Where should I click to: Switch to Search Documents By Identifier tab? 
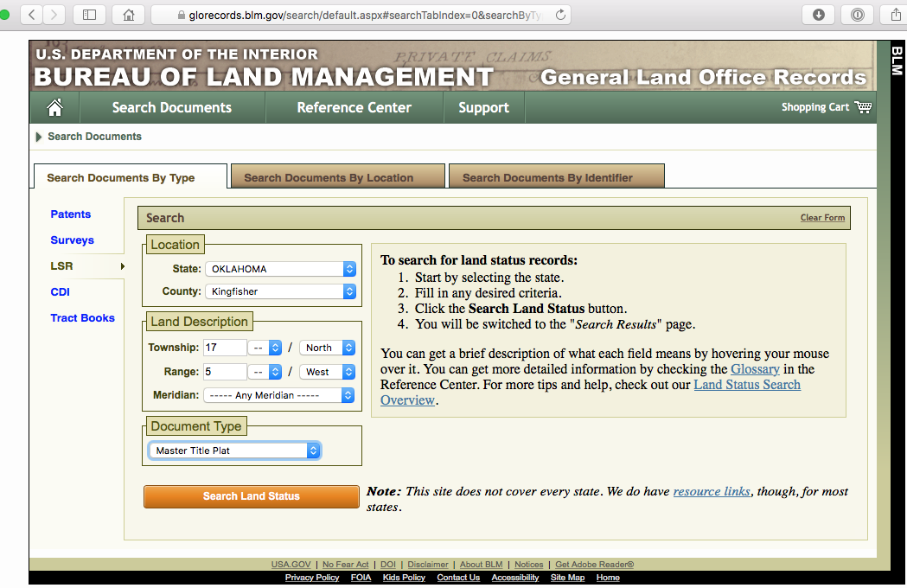557,177
